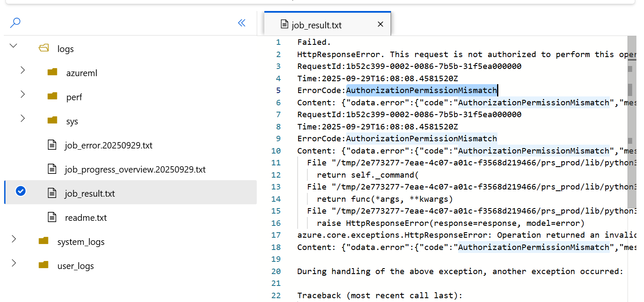Click 'return self._command(' on line 12

[368, 175]
